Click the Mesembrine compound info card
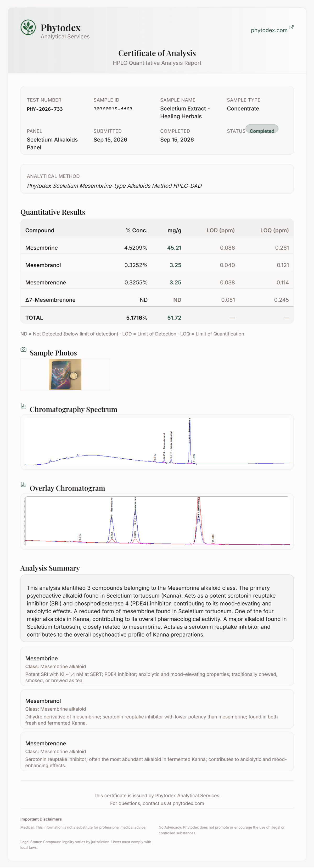This screenshot has height=868, width=314. click(x=157, y=666)
